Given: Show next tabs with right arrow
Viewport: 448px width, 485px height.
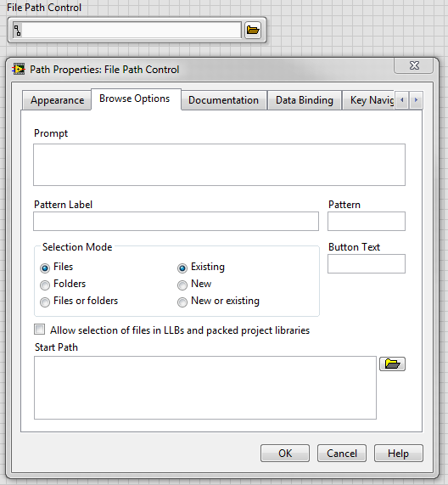Looking at the screenshot, I should click(x=416, y=100).
